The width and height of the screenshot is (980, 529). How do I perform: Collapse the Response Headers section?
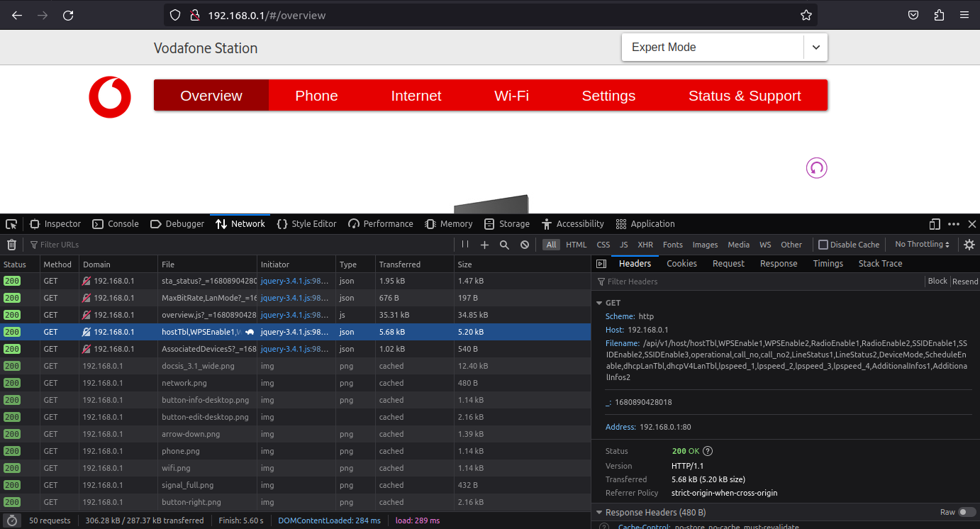[x=599, y=512]
